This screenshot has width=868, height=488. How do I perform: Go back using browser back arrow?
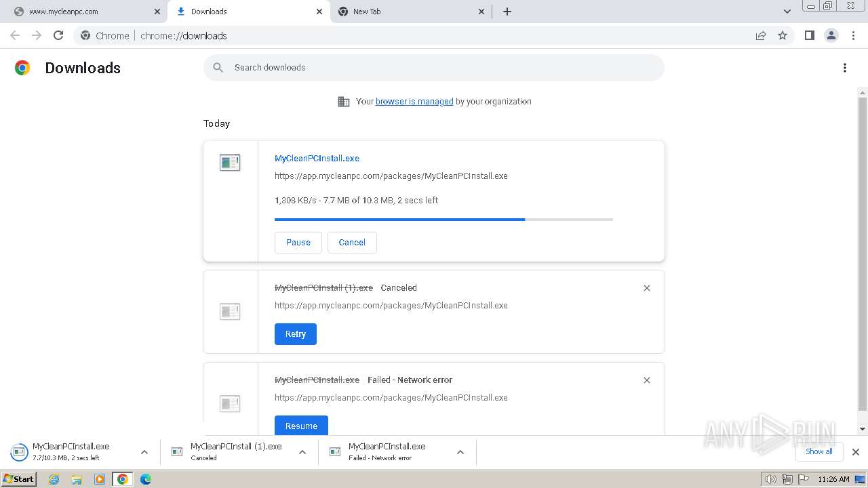[x=15, y=35]
